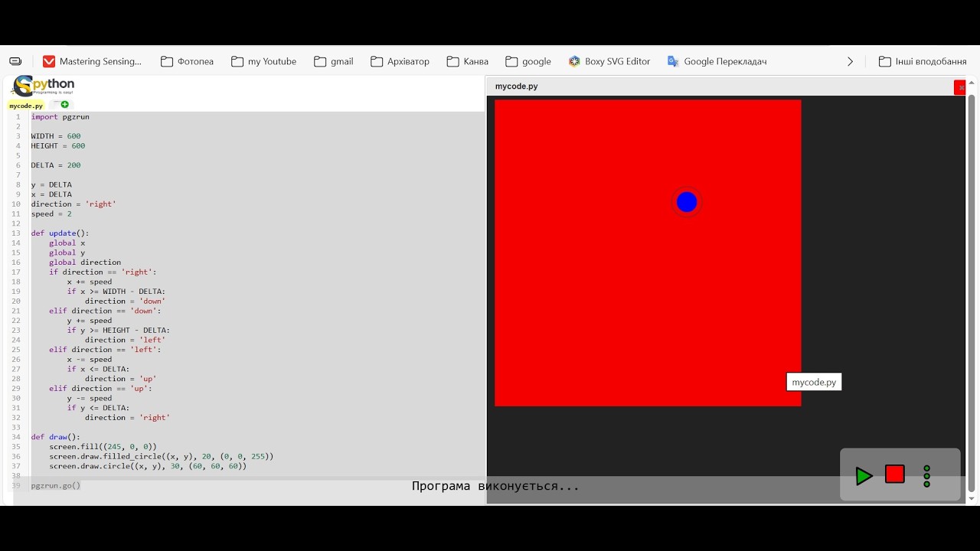This screenshot has width=980, height=551.
Task: Click the 'global direction' code line
Action: click(85, 262)
